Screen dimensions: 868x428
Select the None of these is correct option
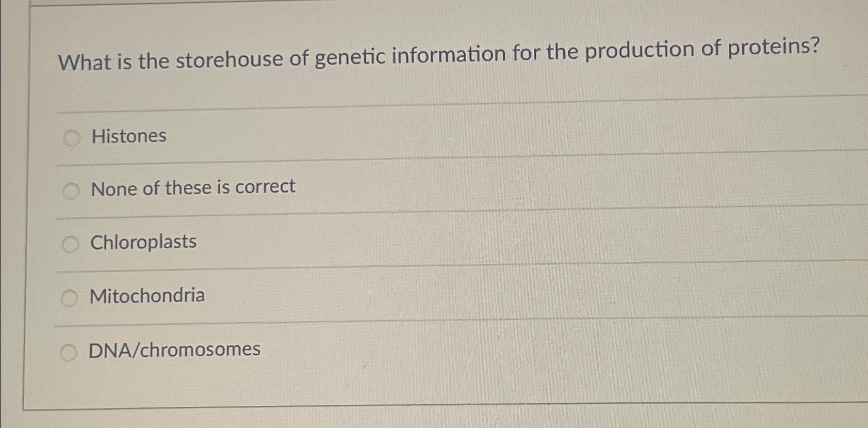coord(72,191)
